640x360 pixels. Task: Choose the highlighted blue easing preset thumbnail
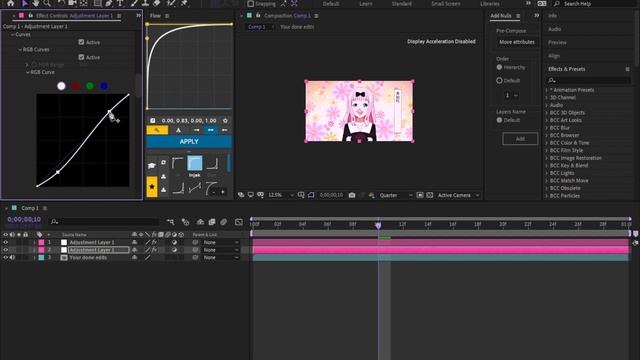click(194, 163)
